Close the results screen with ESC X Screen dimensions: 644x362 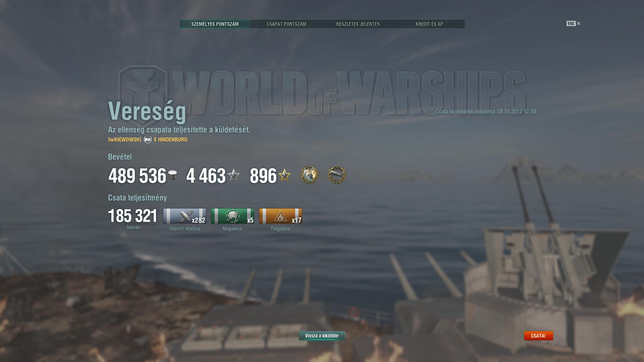(574, 23)
